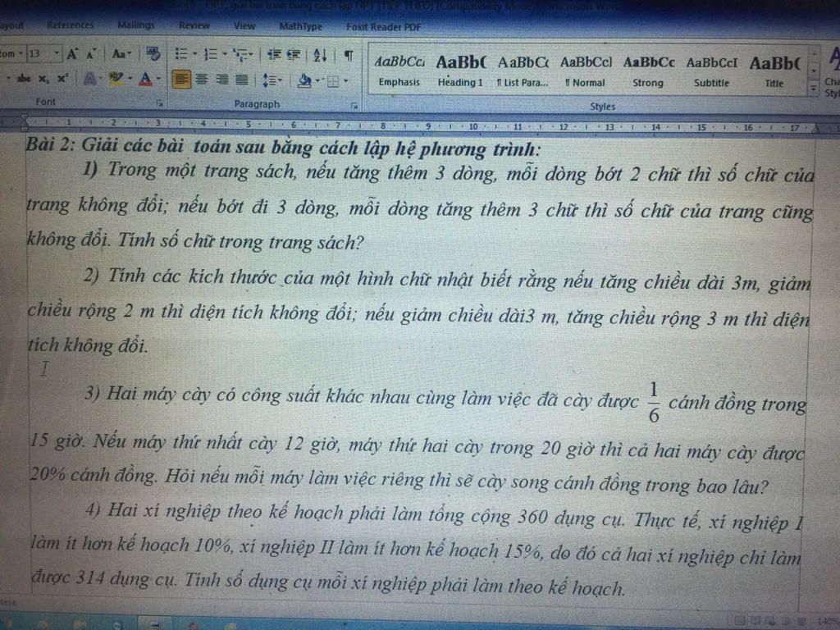This screenshot has width=840, height=630.
Task: Open the font name dropdown arrow
Action: point(21,53)
